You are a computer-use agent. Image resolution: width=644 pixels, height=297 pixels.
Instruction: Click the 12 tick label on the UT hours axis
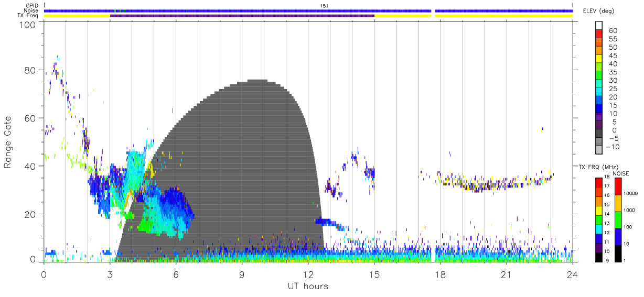308,273
